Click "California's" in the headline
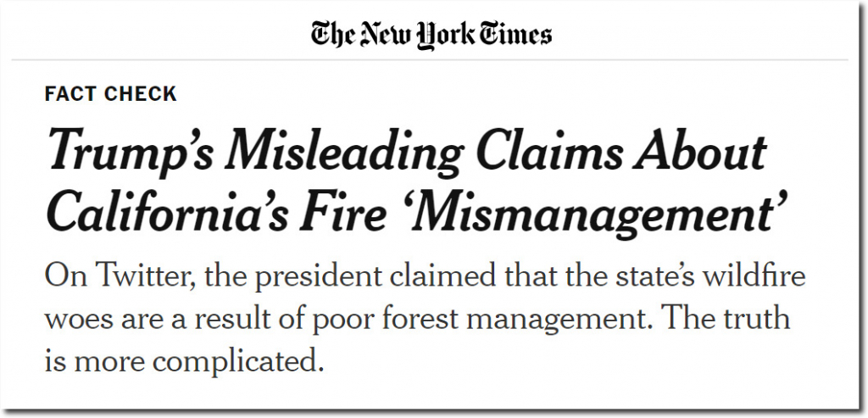Screen dimensions: 868x418 (167, 211)
